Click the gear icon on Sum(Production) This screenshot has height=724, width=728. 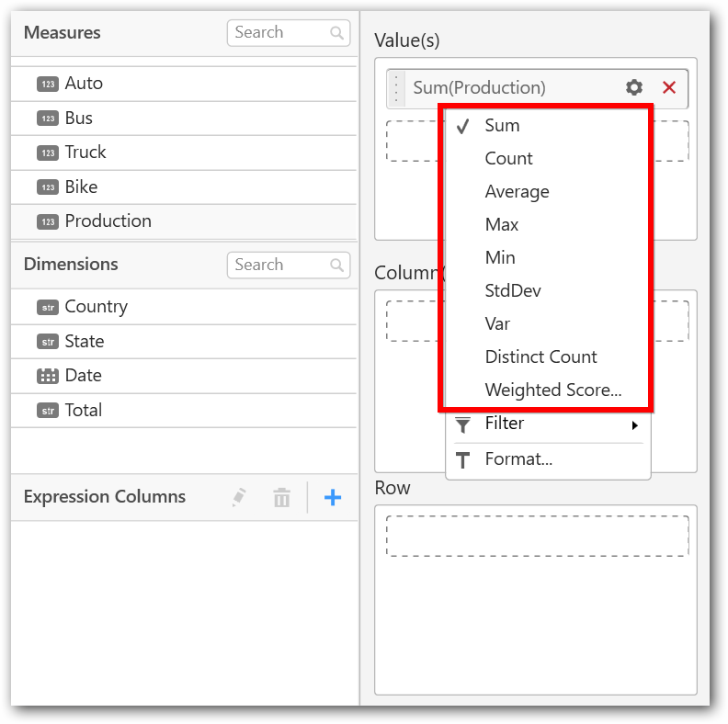tap(634, 87)
